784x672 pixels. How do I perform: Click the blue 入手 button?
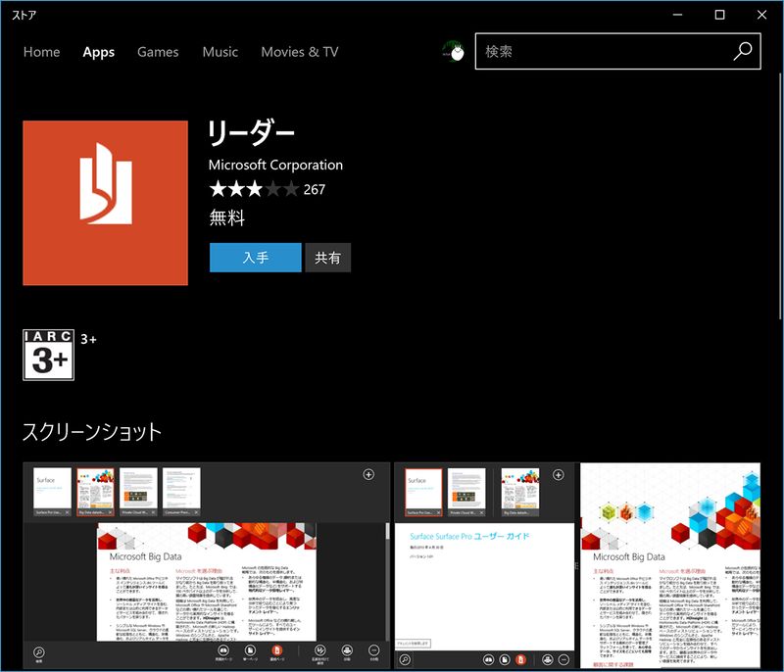pyautogui.click(x=255, y=258)
